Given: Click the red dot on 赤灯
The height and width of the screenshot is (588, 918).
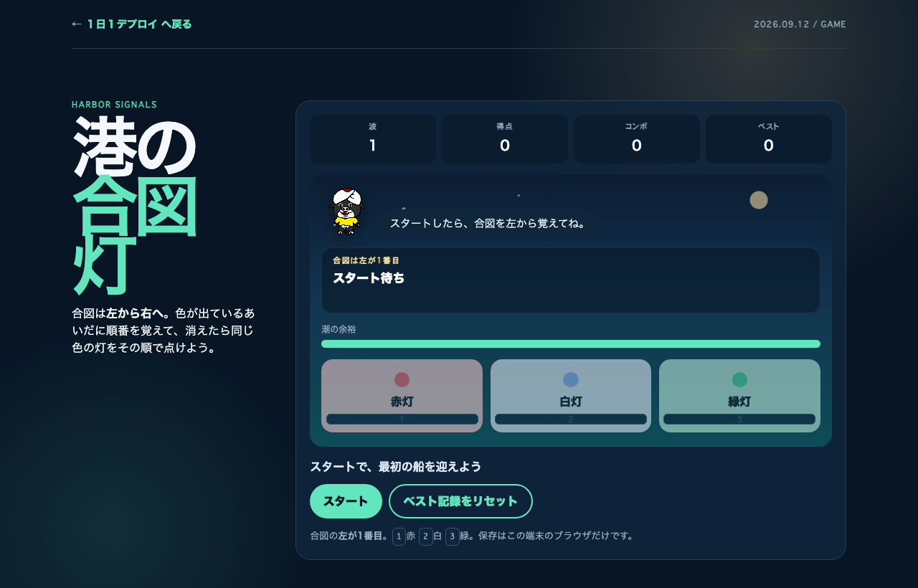Looking at the screenshot, I should point(402,379).
